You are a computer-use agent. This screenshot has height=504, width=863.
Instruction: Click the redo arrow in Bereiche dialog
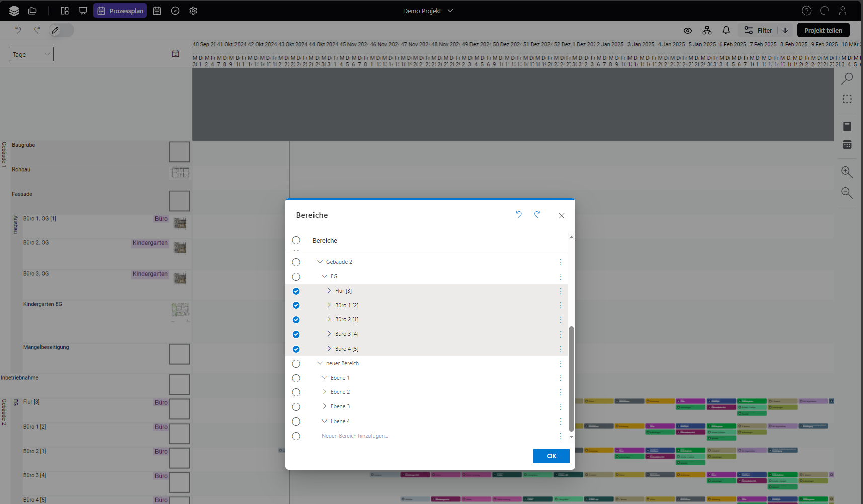(537, 215)
